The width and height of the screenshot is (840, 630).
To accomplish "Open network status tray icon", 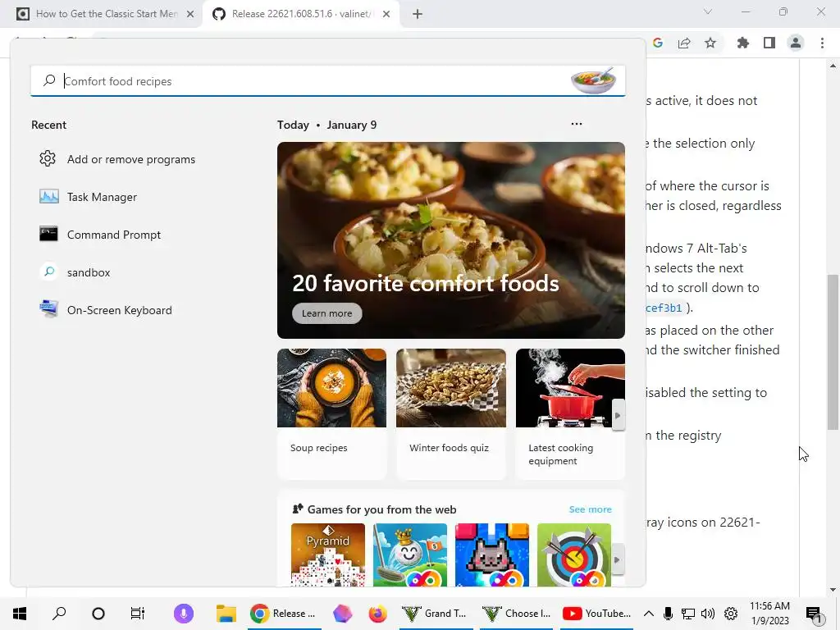I will tap(688, 614).
